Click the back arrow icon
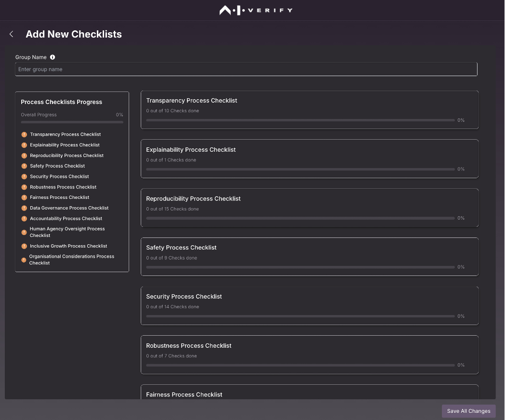The image size is (505, 420). point(12,34)
